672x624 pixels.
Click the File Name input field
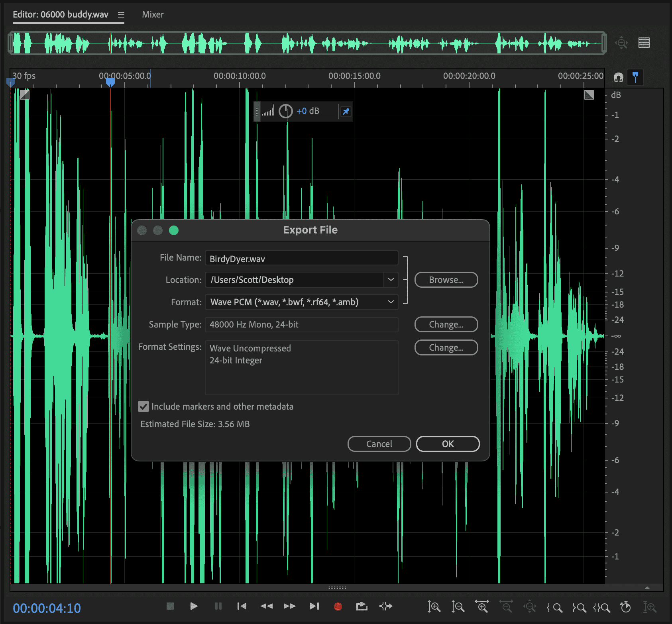click(x=301, y=258)
